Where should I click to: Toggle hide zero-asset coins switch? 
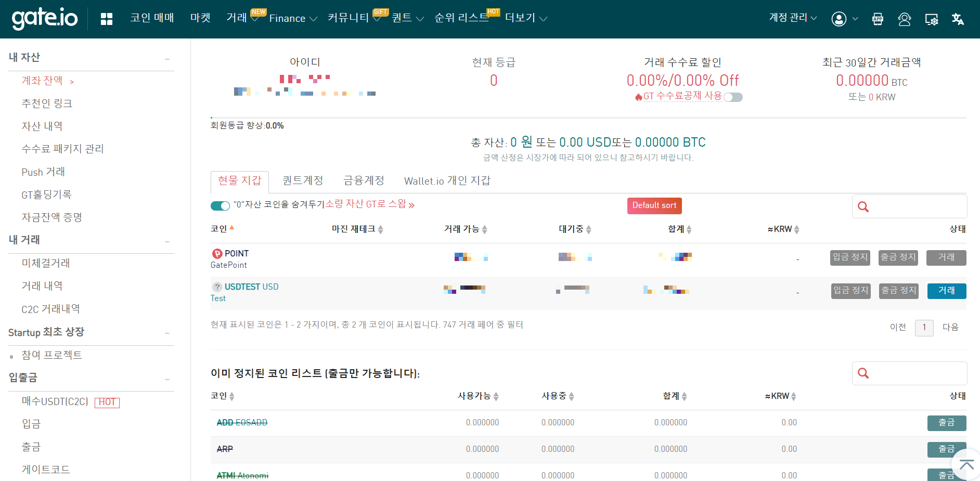point(220,206)
